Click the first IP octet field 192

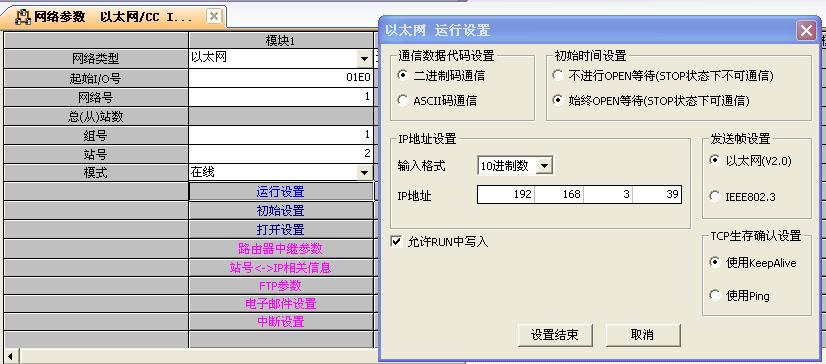506,194
